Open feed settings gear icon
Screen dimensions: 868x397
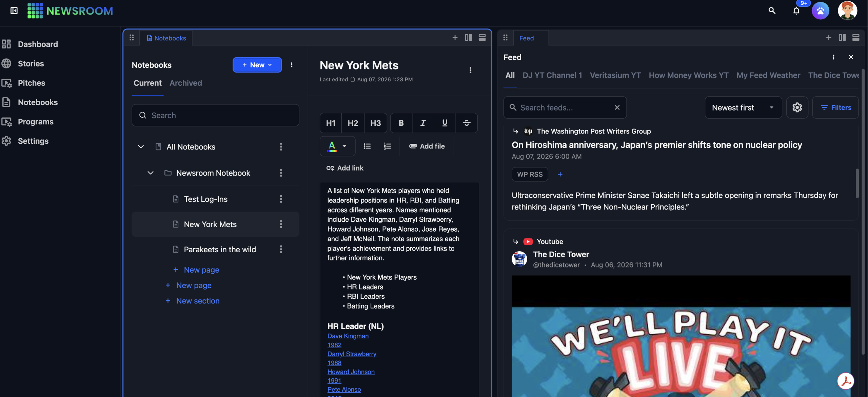point(797,107)
